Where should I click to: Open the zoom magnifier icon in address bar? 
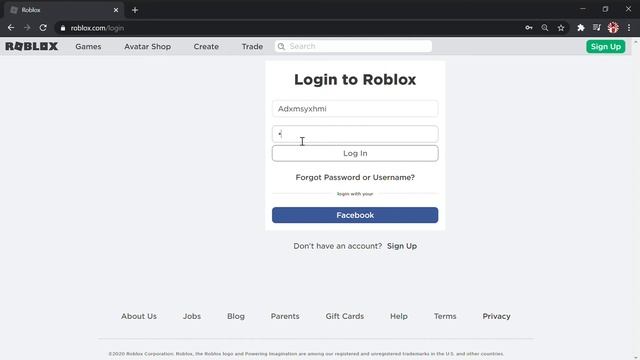[545, 28]
